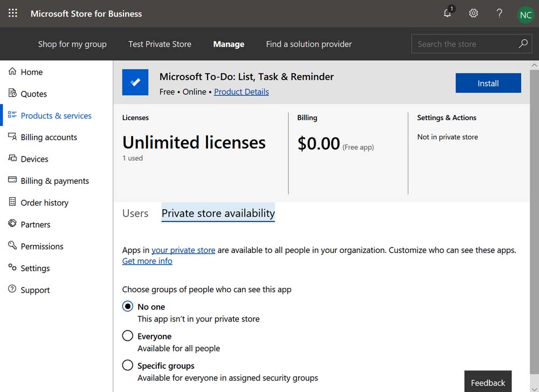The width and height of the screenshot is (539, 392).
Task: Follow the your private store link
Action: 183,250
